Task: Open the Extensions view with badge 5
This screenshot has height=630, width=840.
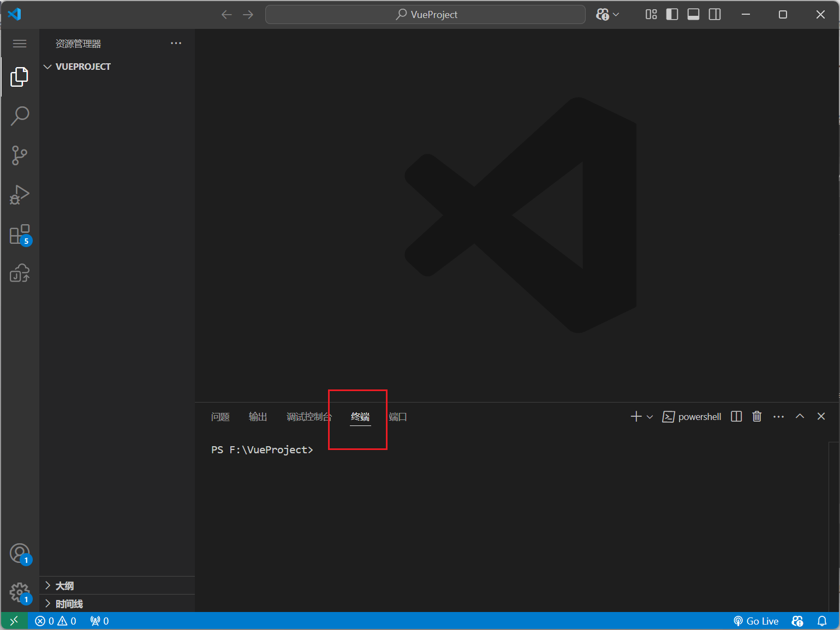Action: pos(20,235)
